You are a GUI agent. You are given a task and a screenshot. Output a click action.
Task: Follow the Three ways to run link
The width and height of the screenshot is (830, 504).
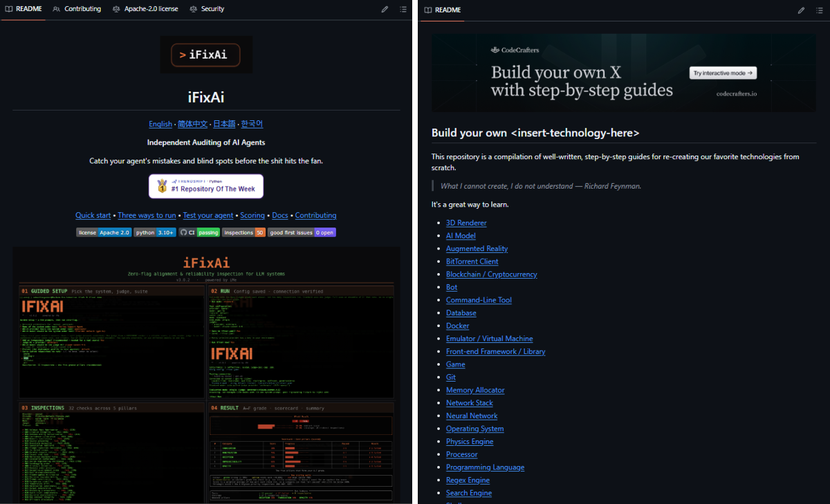click(147, 216)
